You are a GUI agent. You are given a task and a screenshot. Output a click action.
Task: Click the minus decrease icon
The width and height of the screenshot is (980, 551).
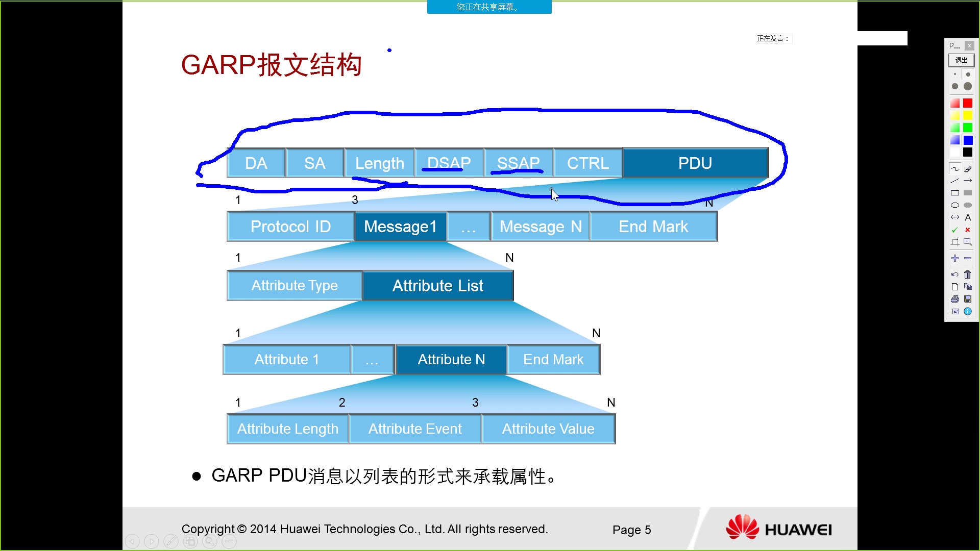coord(968,258)
